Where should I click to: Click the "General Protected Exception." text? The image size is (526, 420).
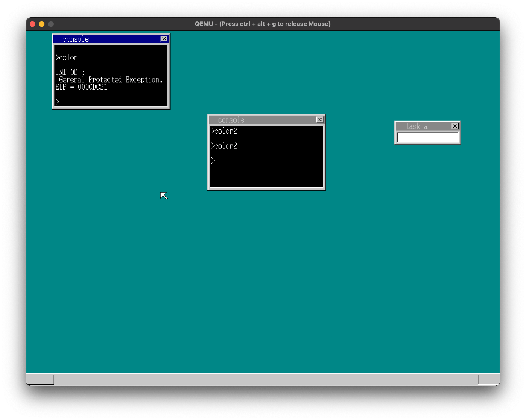click(110, 80)
